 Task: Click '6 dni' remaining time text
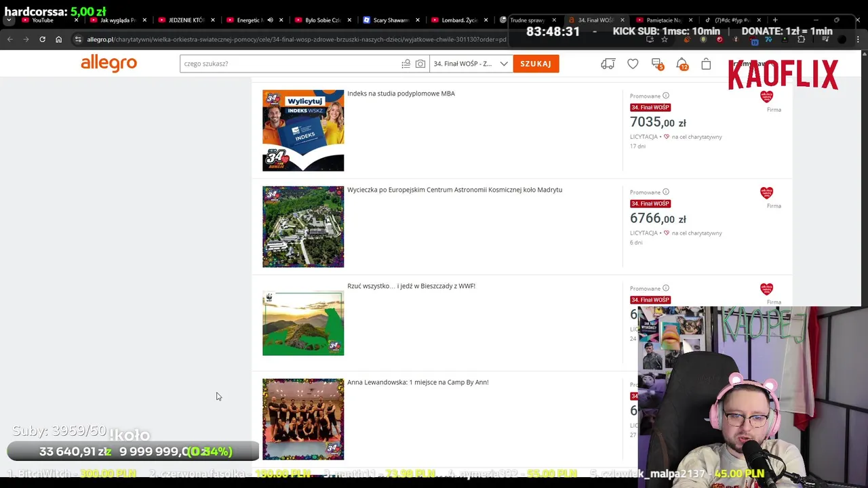(x=636, y=243)
